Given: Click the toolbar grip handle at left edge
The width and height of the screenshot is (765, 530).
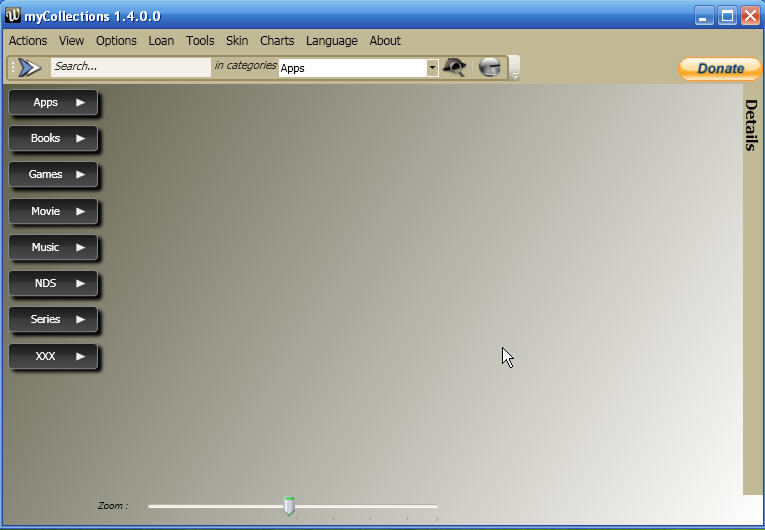Looking at the screenshot, I should click(12, 67).
